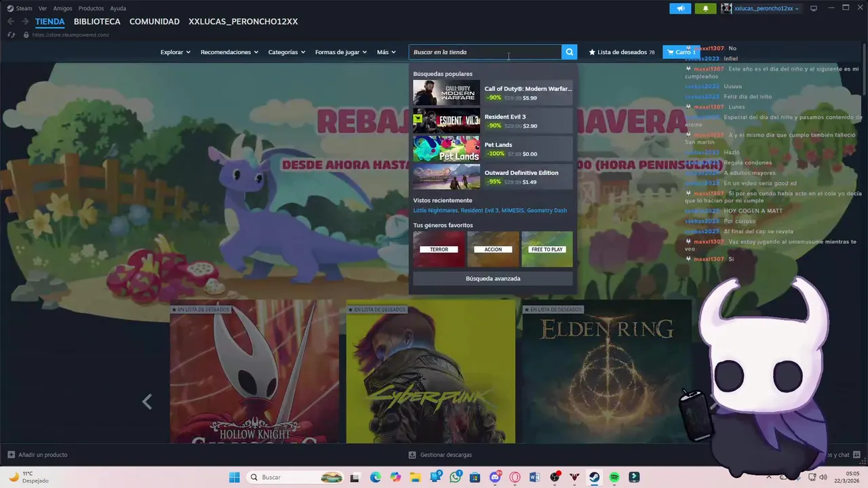The width and height of the screenshot is (868, 488).
Task: Choose the TERROR genre tile
Action: (439, 249)
